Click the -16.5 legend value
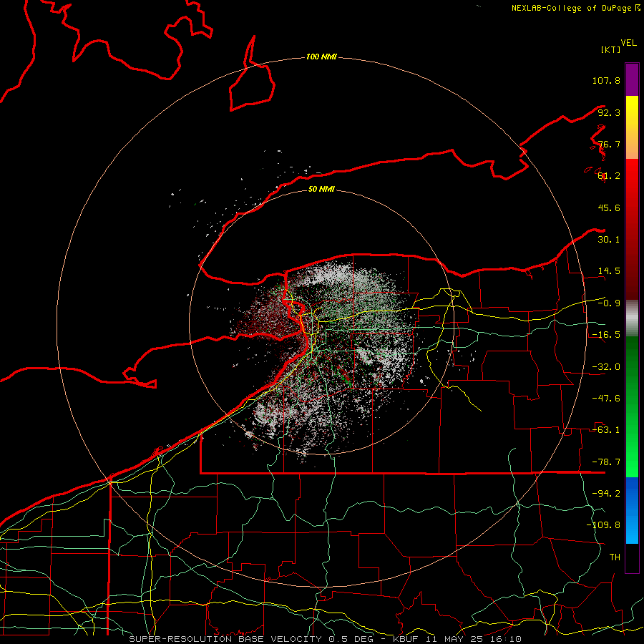644x644 pixels. (606, 335)
